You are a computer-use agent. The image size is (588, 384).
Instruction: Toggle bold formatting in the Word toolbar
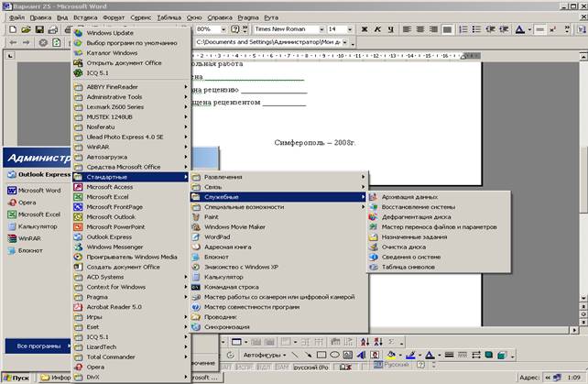click(364, 29)
